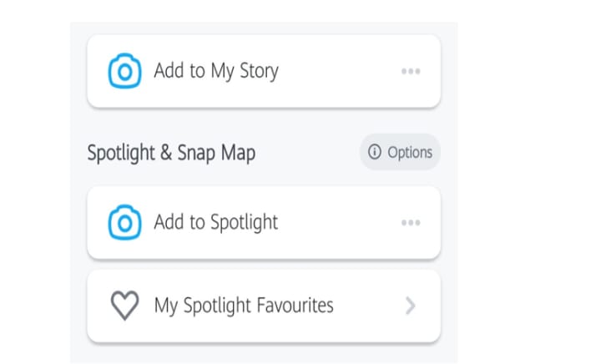Viewport: 601px width, 364px height.
Task: Click the Spotlight & Snap Map heading
Action: point(171,153)
